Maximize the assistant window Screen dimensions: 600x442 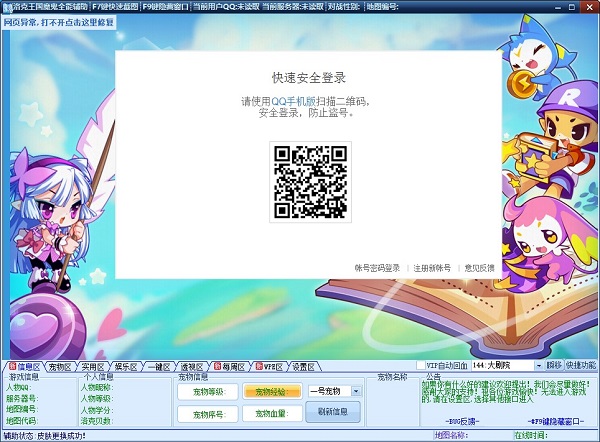(572, 7)
